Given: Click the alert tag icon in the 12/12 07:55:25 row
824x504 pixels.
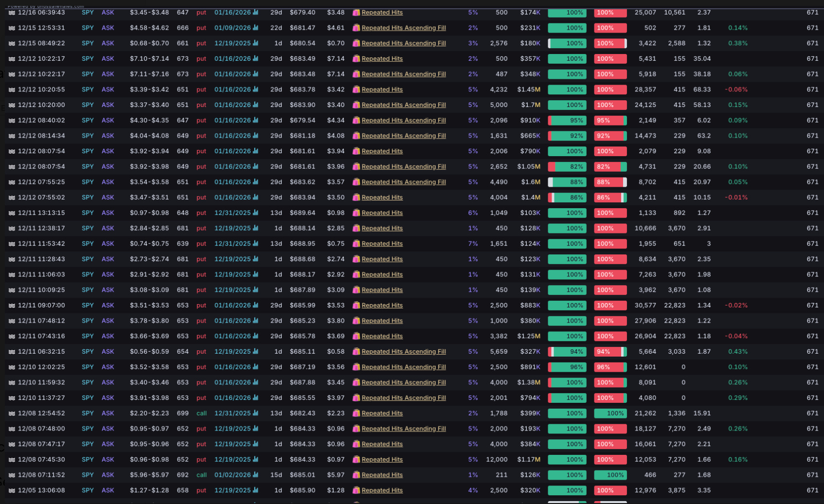Looking at the screenshot, I should coord(356,182).
